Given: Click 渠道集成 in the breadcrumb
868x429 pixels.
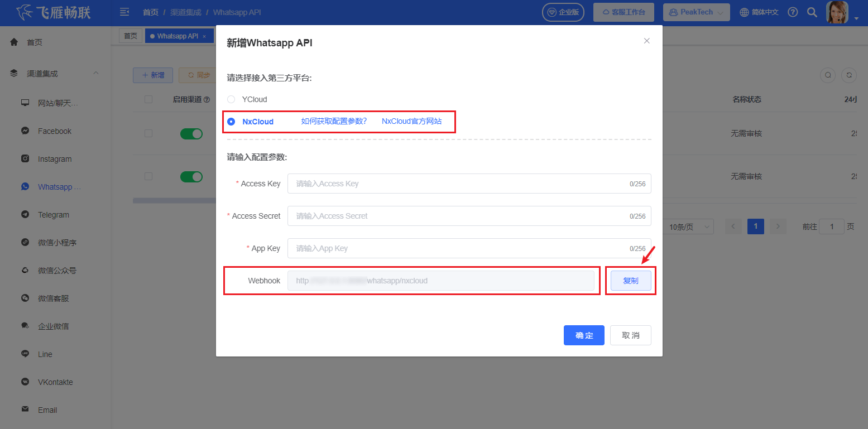Looking at the screenshot, I should [x=186, y=12].
